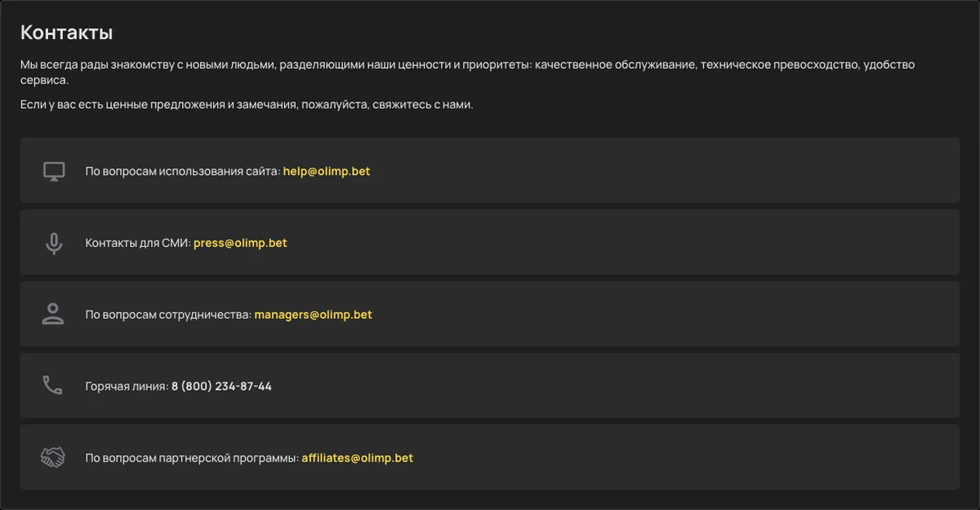Click hotline number 8 (800) 234-87-44
Screen dimensions: 980x510
pos(221,386)
